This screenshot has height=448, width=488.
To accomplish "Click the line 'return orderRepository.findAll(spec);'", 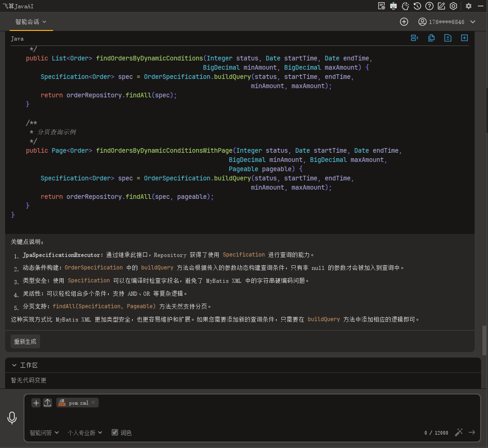I will point(108,95).
